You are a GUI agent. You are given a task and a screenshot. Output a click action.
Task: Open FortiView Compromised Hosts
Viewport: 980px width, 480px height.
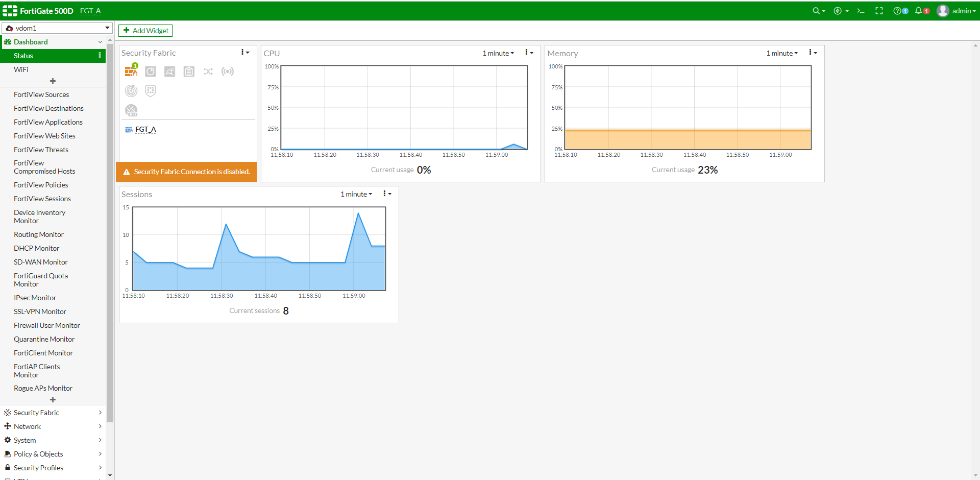(x=53, y=167)
